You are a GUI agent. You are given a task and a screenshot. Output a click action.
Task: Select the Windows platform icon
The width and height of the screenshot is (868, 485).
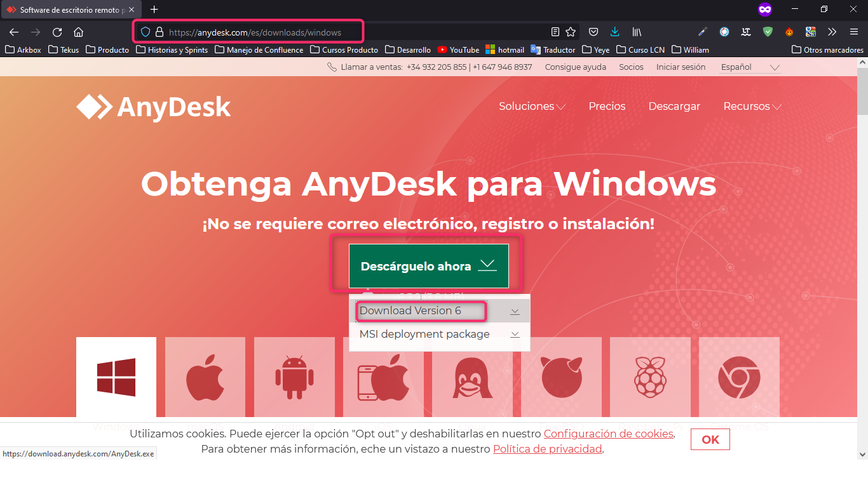coord(116,377)
